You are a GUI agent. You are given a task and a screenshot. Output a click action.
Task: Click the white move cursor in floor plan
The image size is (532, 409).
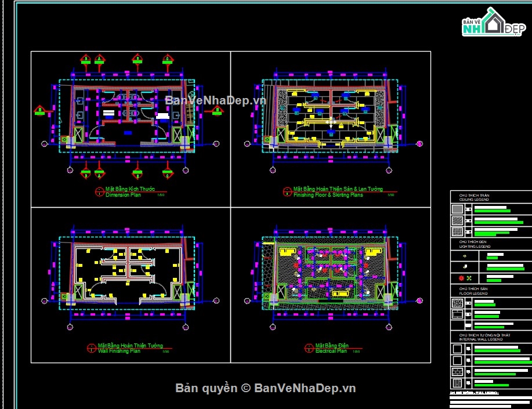331,122
